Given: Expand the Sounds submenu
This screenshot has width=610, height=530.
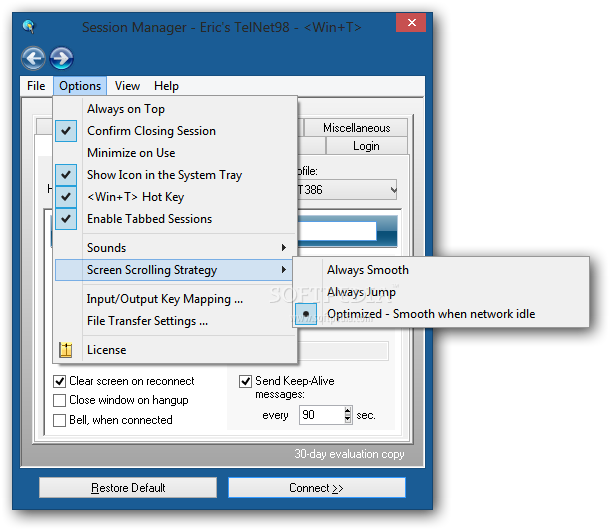Looking at the screenshot, I should [175, 247].
